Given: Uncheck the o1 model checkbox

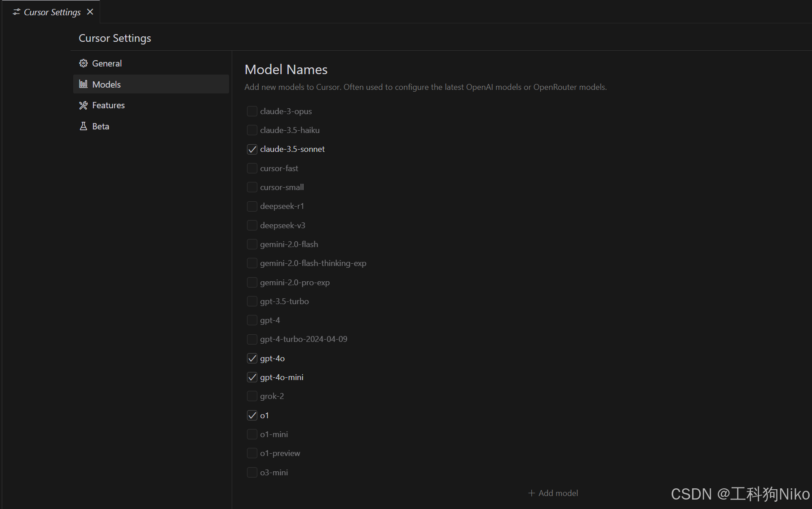Looking at the screenshot, I should pos(252,415).
